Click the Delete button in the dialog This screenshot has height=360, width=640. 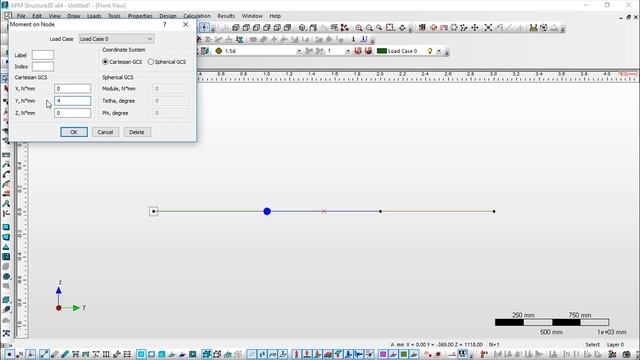pyautogui.click(x=137, y=132)
